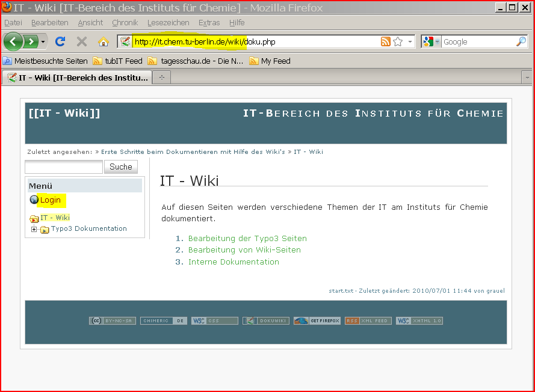Click the RSS XML Feed footer badge
Image resolution: width=535 pixels, height=392 pixels.
(x=368, y=321)
